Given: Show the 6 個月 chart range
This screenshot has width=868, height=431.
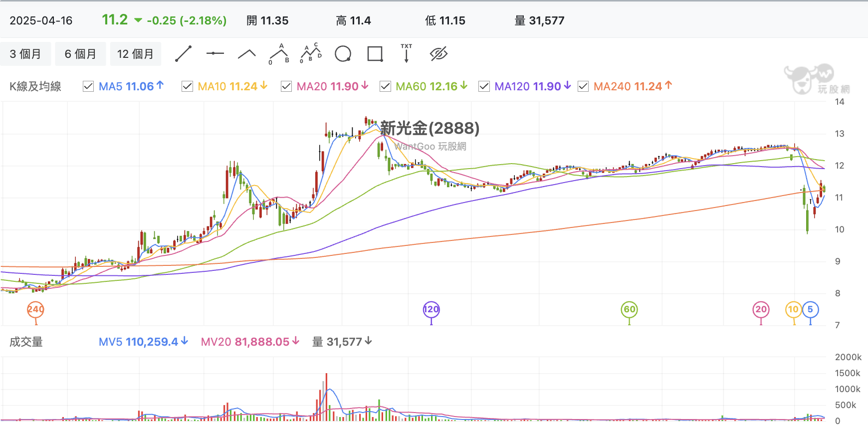Looking at the screenshot, I should [80, 54].
